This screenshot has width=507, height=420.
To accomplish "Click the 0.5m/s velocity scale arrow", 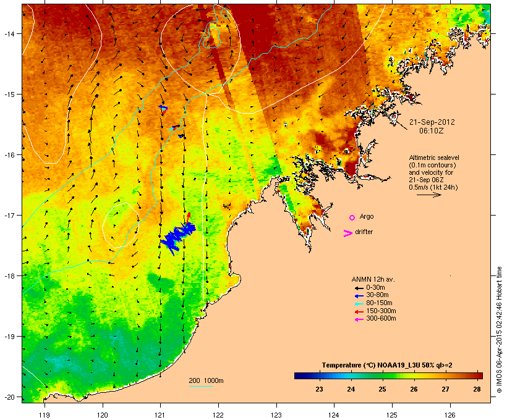I will coord(428,195).
